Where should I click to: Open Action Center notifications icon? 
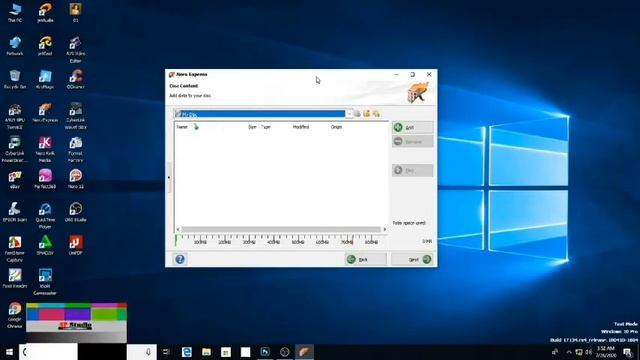(628, 352)
